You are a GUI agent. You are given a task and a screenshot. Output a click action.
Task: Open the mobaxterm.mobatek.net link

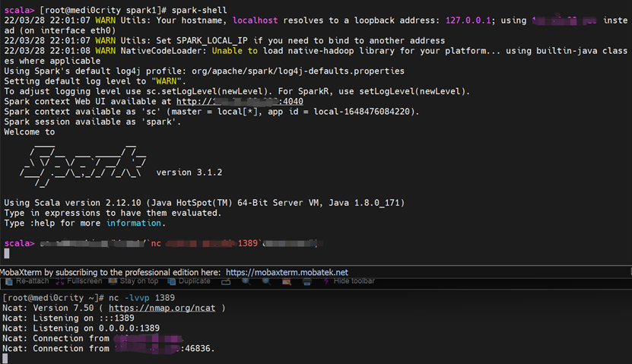click(x=287, y=272)
